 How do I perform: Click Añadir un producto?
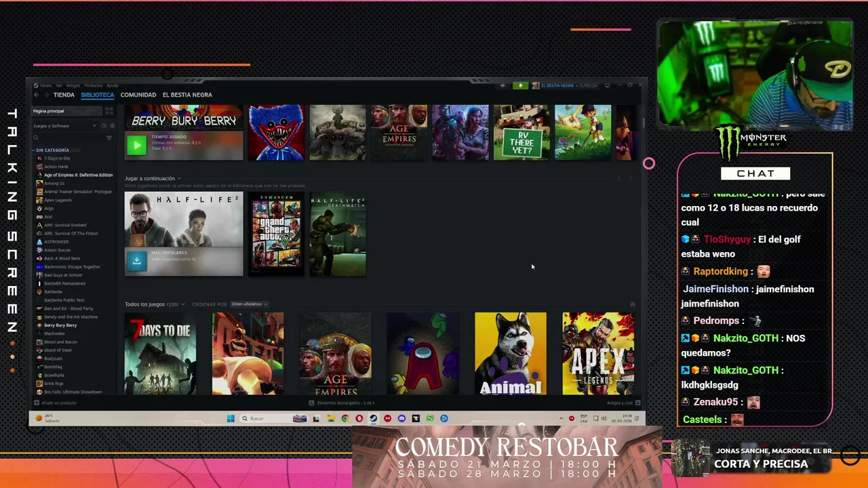tap(56, 403)
